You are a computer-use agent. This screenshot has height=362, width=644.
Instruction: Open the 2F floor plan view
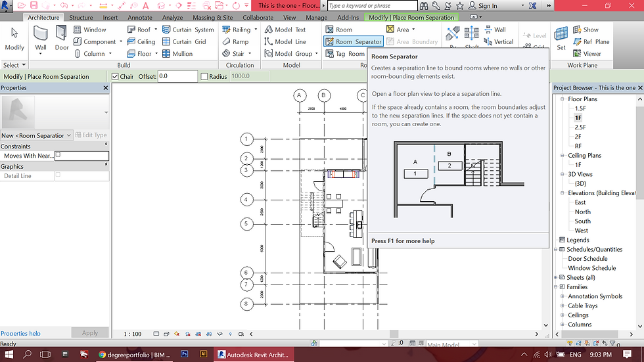pyautogui.click(x=578, y=137)
